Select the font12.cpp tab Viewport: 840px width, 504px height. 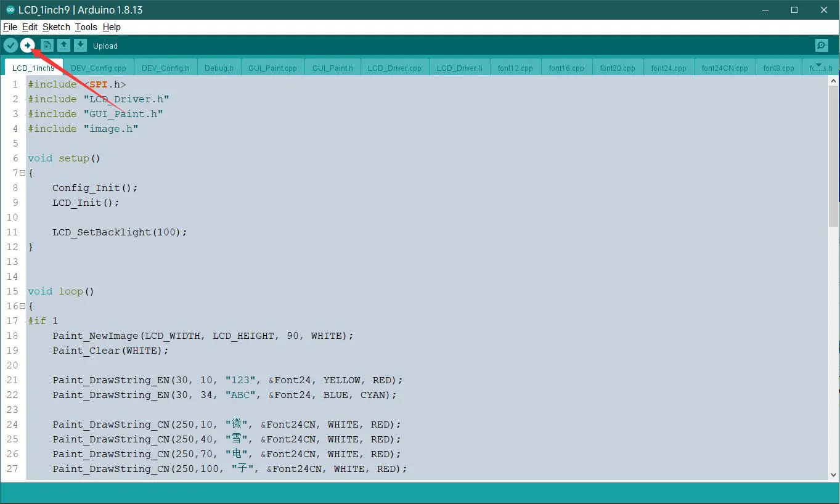pyautogui.click(x=516, y=68)
